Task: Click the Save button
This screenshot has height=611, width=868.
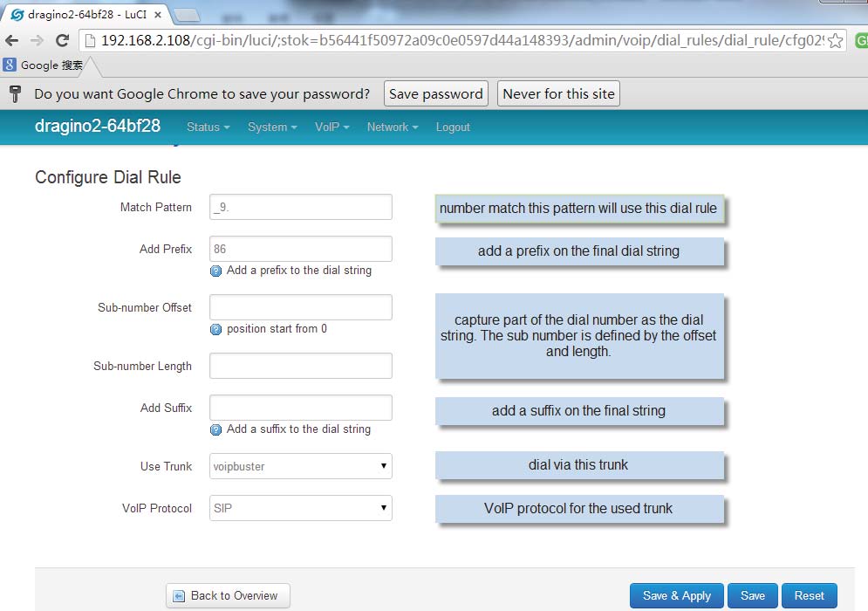Action: (753, 595)
